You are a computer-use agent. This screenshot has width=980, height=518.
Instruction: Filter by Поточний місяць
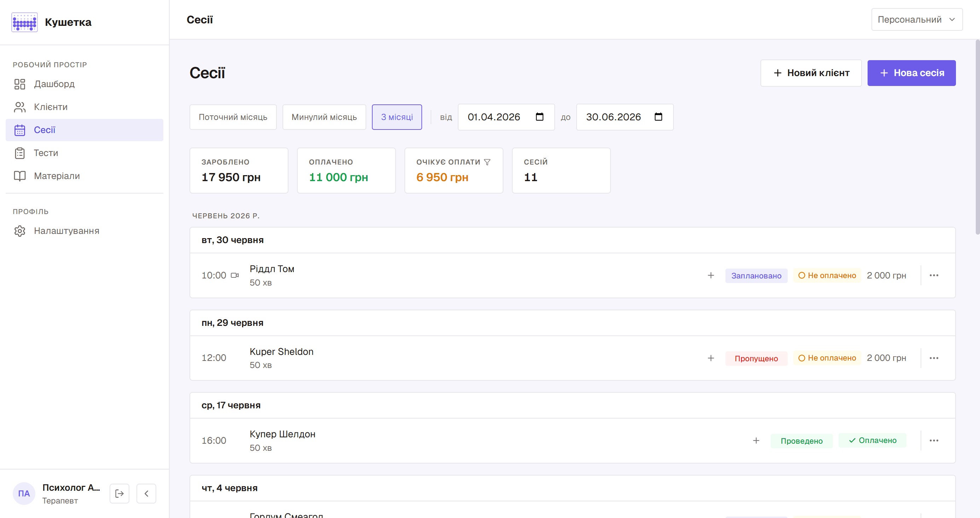tap(233, 117)
